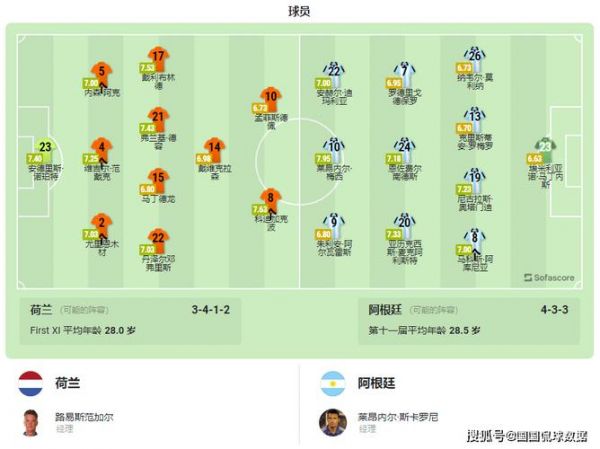Open the Netherlands flag icon
This screenshot has width=600, height=449.
[30, 384]
